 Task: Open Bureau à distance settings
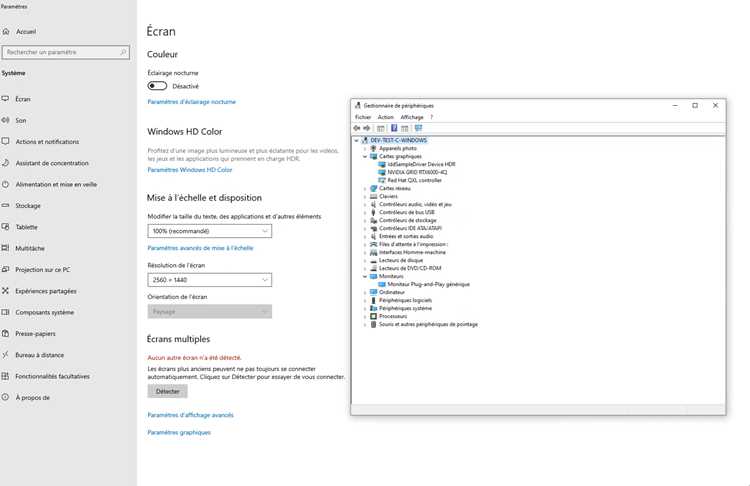pos(39,355)
